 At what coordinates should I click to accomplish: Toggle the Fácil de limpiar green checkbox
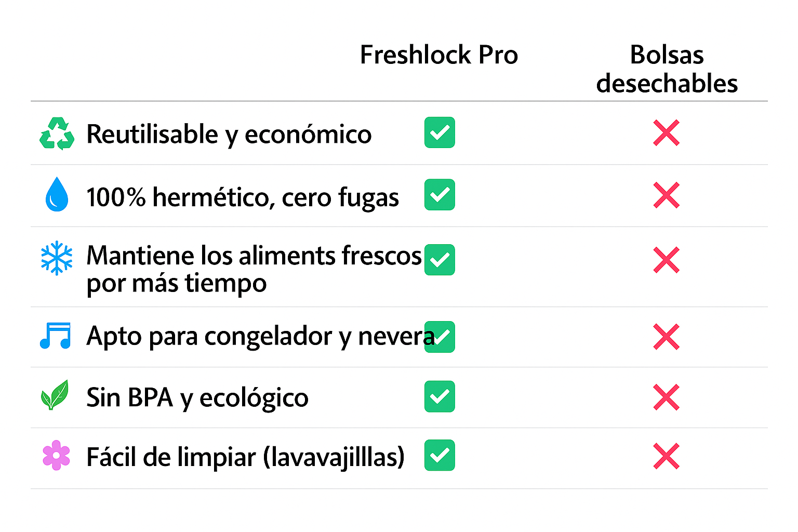point(440,455)
